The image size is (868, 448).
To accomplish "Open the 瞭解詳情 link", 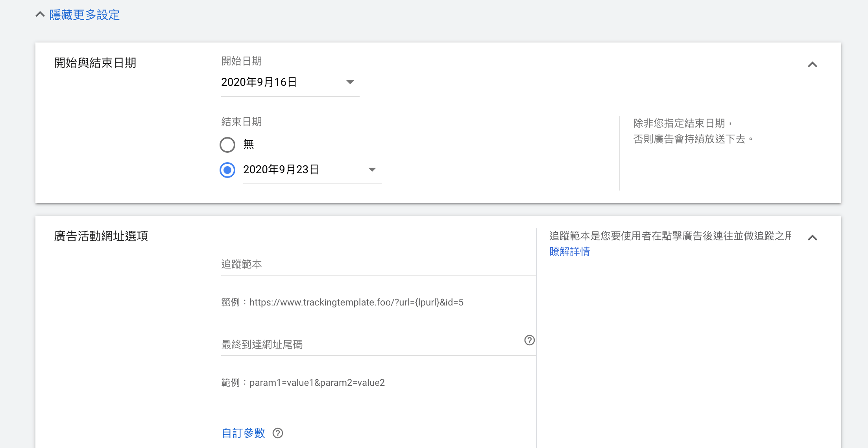I will pyautogui.click(x=569, y=252).
